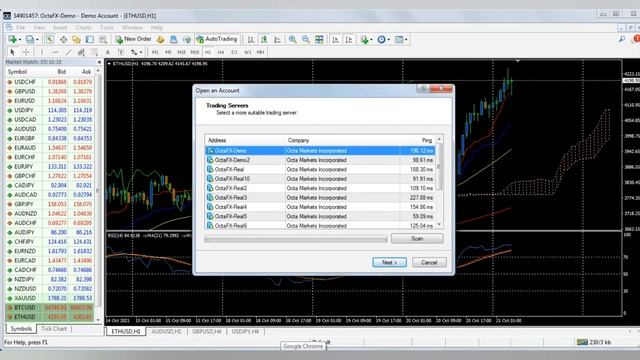Click Next in Open an Account dialog
640x360 pixels.
pos(389,262)
